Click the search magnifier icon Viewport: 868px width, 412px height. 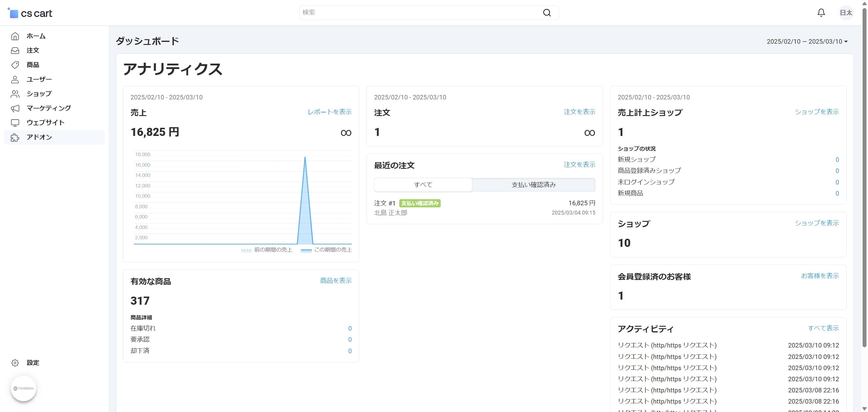click(x=546, y=13)
